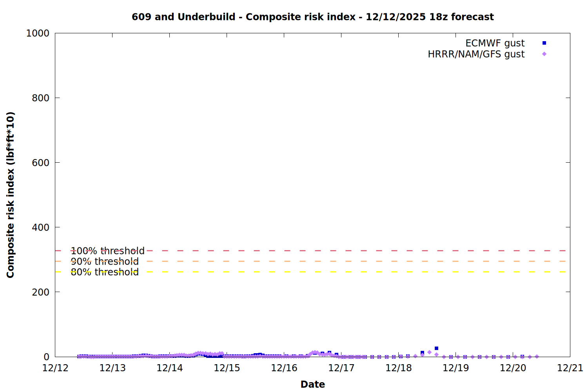The image size is (588, 392).
Task: Click the ECMWF gust blue square legend marker
Action: (544, 43)
